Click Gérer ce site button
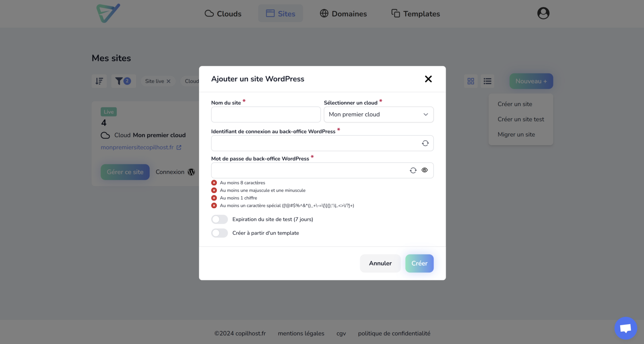 pyautogui.click(x=125, y=172)
